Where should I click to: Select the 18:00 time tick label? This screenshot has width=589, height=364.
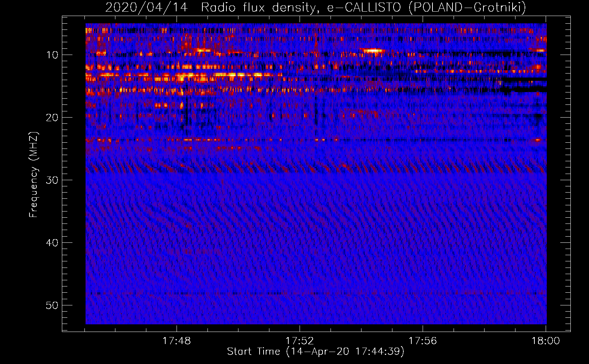coord(546,341)
